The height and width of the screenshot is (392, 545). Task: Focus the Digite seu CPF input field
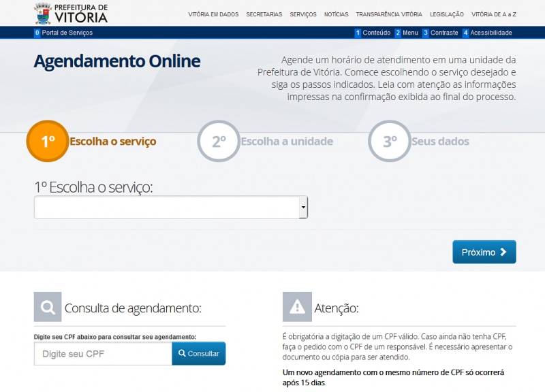103,353
